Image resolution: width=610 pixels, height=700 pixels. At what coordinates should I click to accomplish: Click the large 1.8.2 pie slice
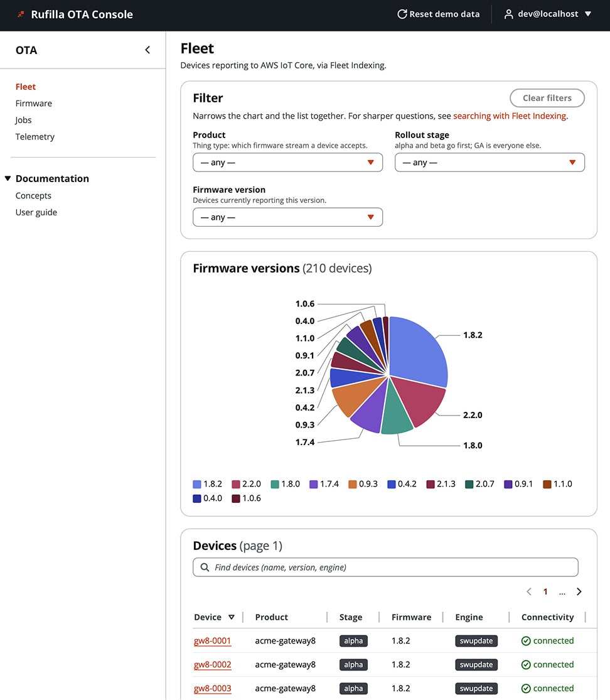(417, 353)
